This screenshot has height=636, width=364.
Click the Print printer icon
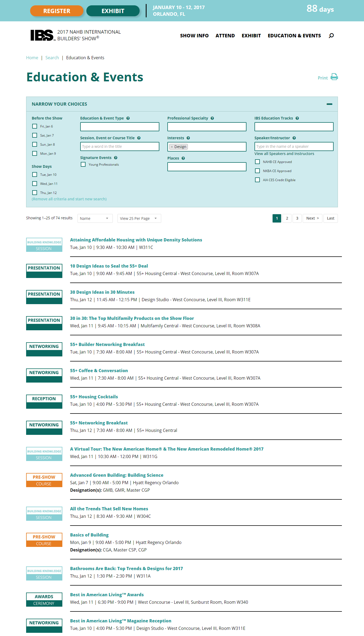(x=334, y=77)
